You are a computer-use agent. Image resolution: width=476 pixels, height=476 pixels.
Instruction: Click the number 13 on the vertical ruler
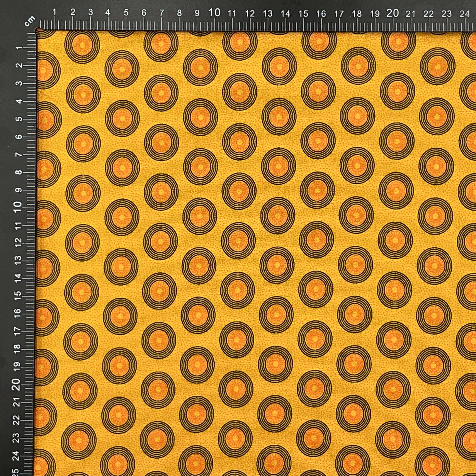(x=18, y=260)
